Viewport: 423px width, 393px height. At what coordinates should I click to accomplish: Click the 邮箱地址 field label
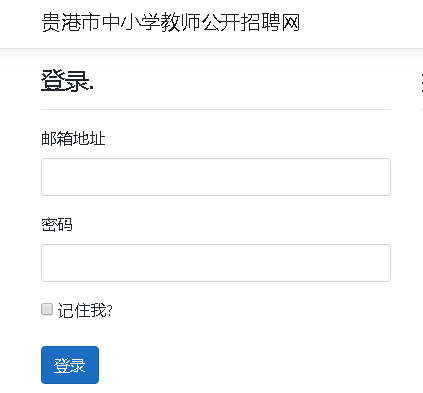[73, 138]
